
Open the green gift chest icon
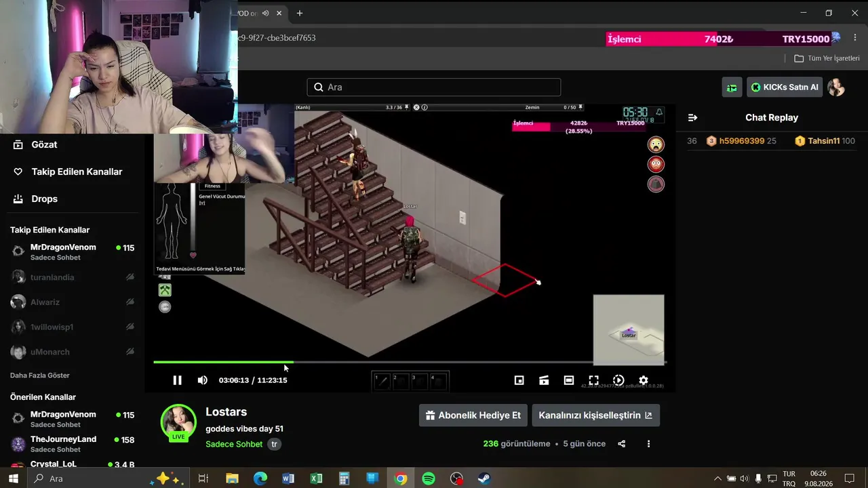click(x=732, y=87)
